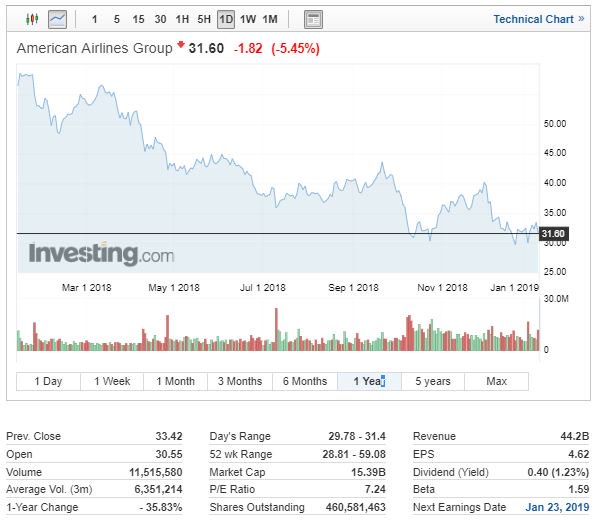Click the 1-Year Change value - 35.83%
This screenshot has width=599, height=529.
[161, 507]
